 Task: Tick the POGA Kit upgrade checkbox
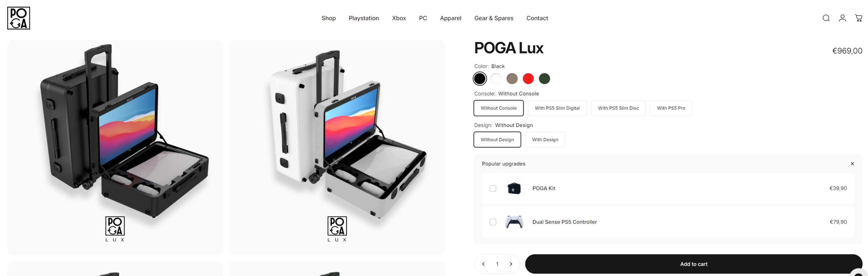pyautogui.click(x=493, y=189)
